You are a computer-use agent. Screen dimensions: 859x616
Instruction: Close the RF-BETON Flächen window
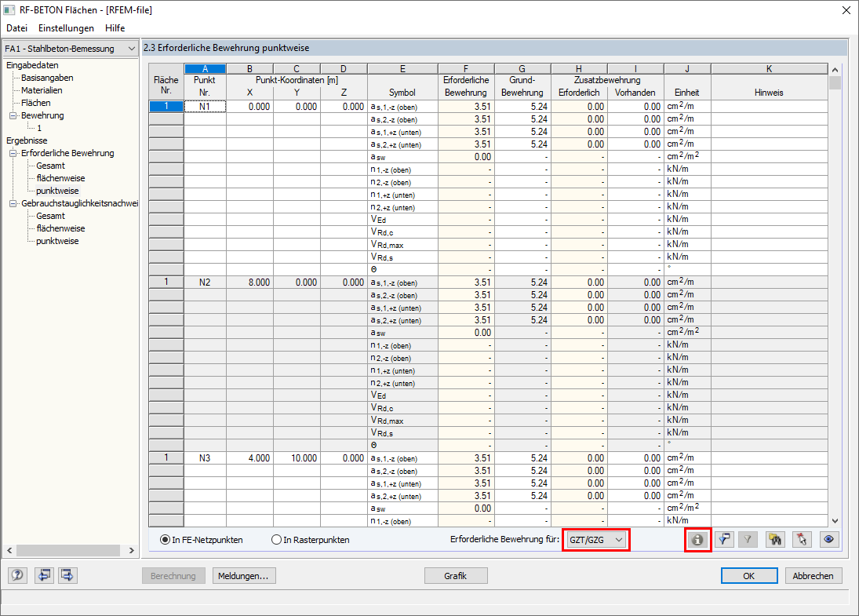pos(846,10)
